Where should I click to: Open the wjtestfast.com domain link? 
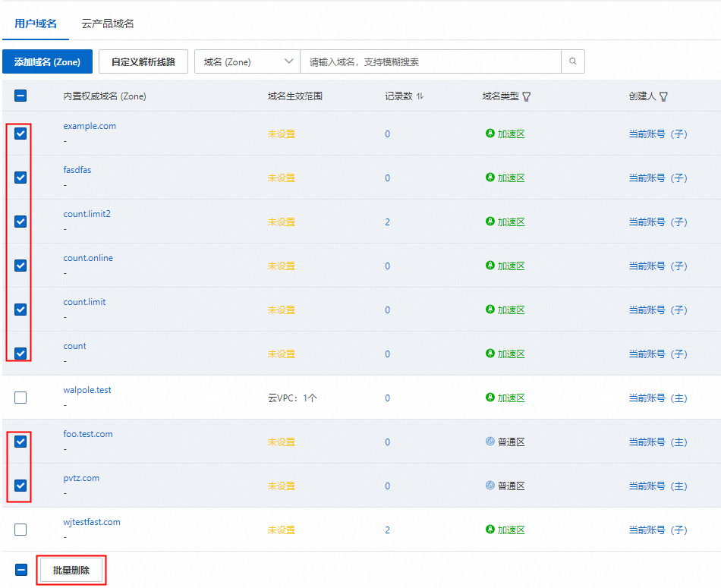pyautogui.click(x=92, y=522)
